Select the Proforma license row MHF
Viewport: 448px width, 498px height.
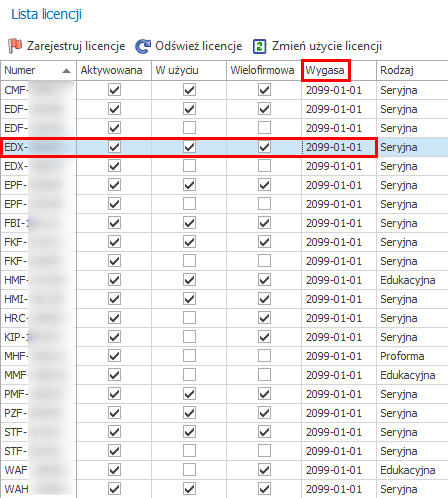point(224,356)
